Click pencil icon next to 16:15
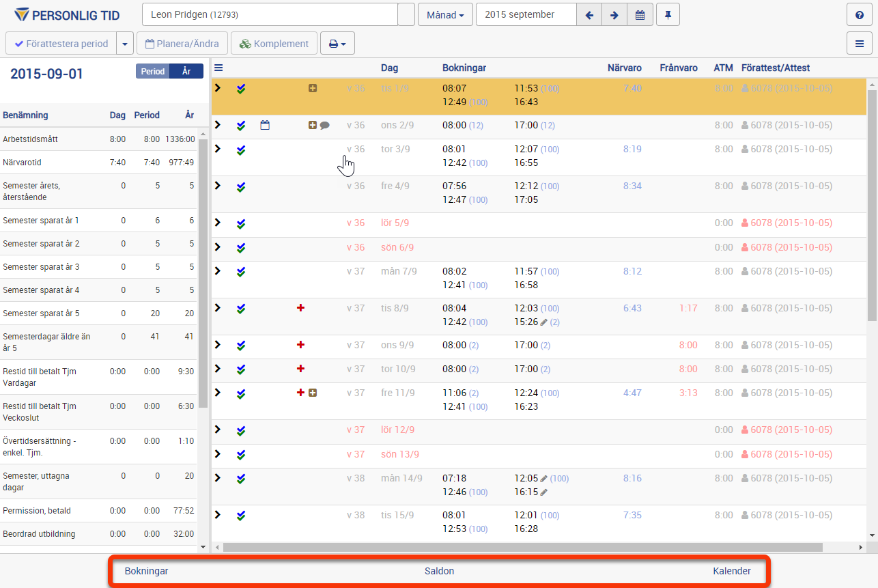 pyautogui.click(x=544, y=492)
